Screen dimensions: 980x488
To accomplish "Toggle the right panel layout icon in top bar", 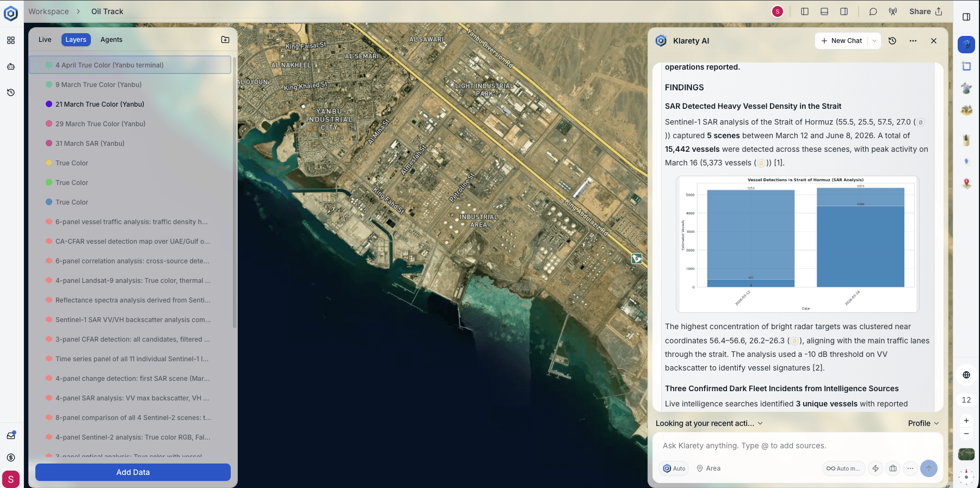I will click(844, 11).
